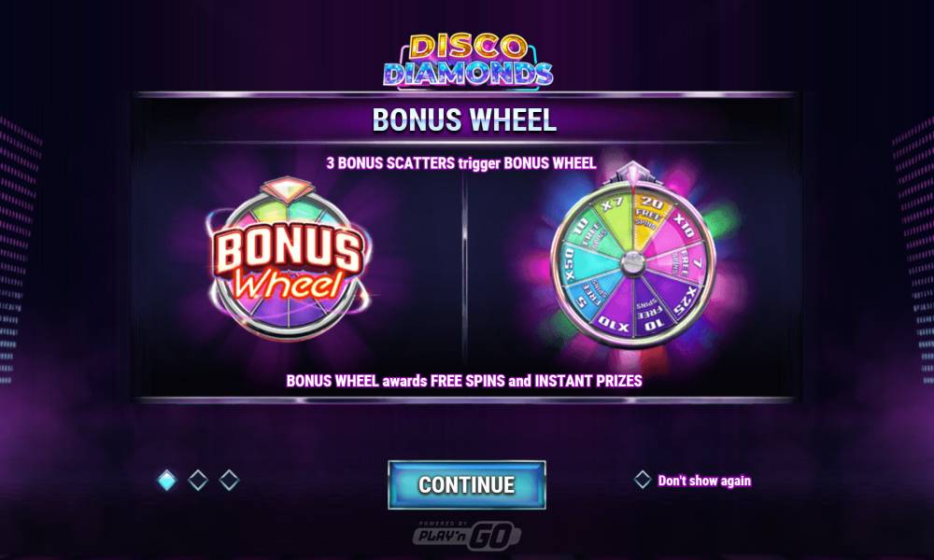
Task: Click the diamond atop Bonus Wheel symbol
Action: pyautogui.click(x=288, y=188)
